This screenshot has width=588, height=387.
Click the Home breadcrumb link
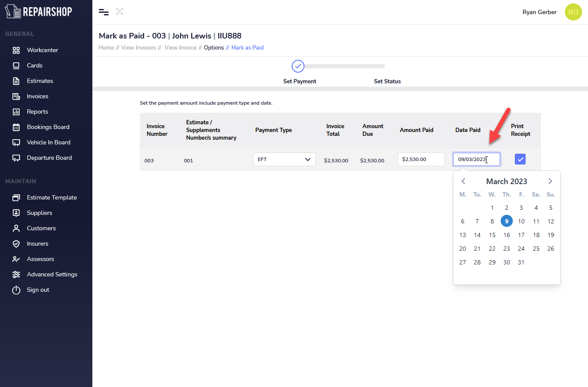click(x=106, y=47)
